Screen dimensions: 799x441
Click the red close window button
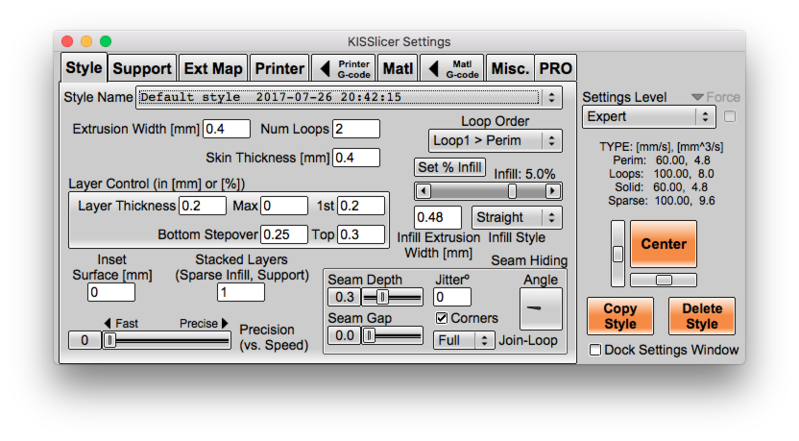pyautogui.click(x=67, y=41)
